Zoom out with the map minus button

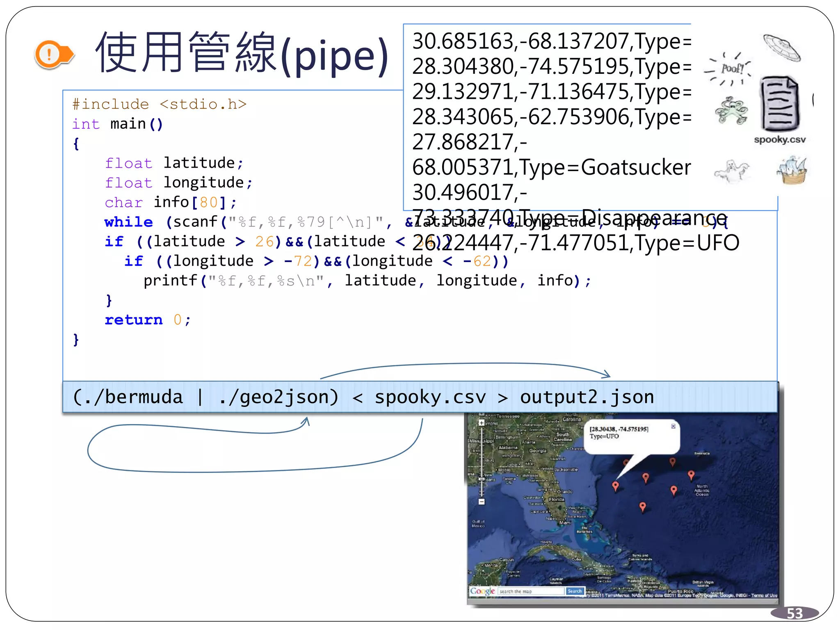tap(482, 501)
